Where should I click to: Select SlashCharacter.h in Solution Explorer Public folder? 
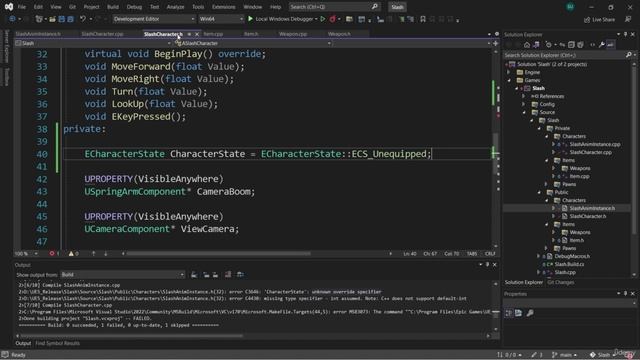587,216
